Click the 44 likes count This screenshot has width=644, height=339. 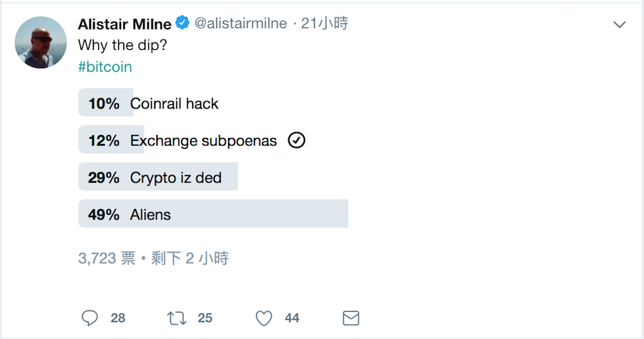coord(292,318)
